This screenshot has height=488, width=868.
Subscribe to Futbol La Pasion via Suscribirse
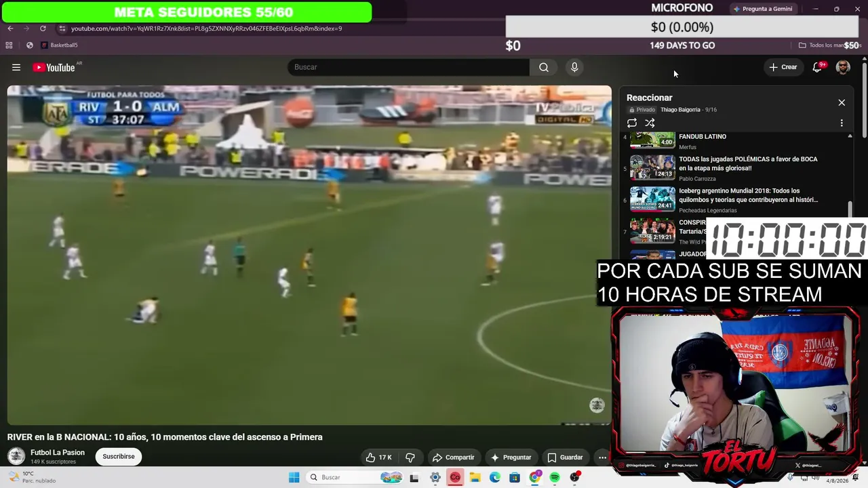click(119, 457)
